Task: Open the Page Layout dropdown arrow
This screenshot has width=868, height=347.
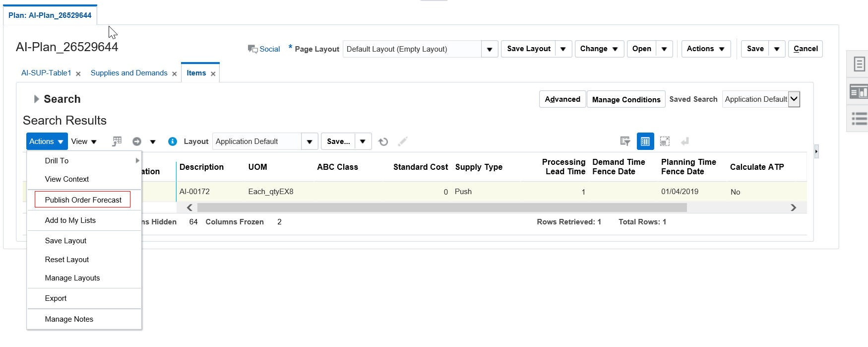Action: [489, 49]
